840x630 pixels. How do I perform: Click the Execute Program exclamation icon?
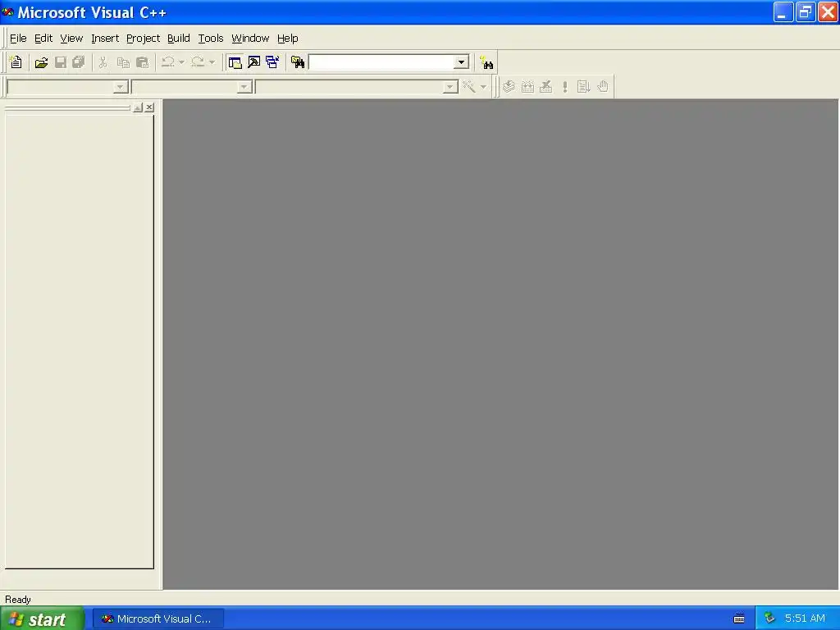click(x=565, y=86)
